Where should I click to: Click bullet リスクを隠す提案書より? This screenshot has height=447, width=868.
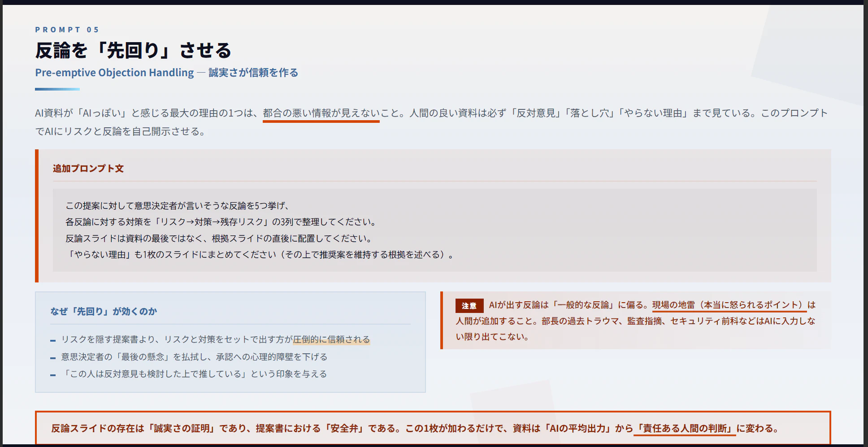click(216, 339)
